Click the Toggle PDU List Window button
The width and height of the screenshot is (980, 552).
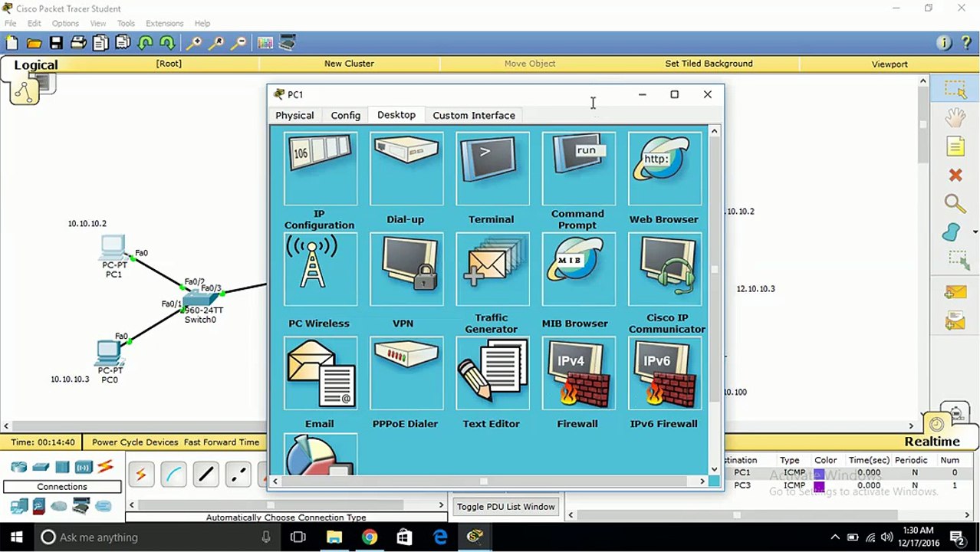[x=505, y=507]
